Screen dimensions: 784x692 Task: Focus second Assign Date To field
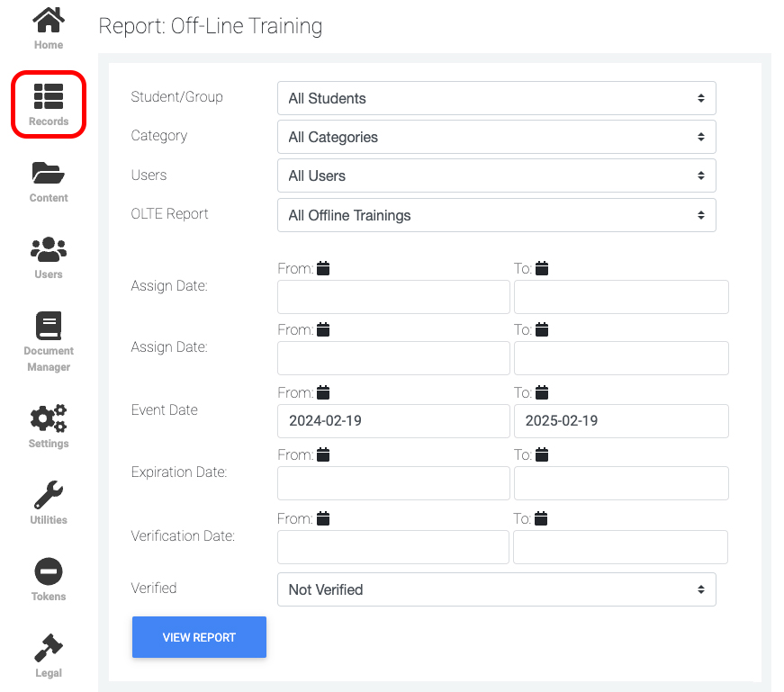(x=621, y=358)
